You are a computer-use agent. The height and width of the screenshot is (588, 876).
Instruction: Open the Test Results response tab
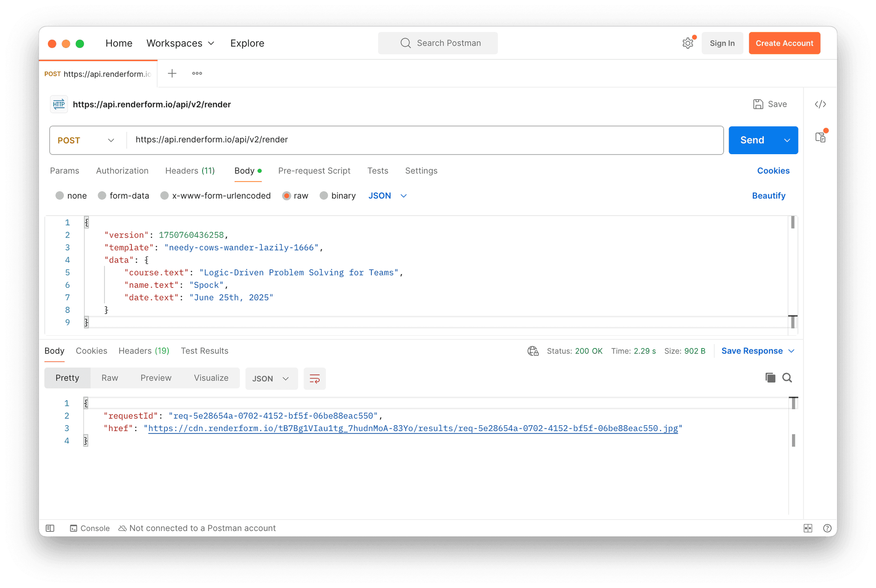click(x=204, y=351)
